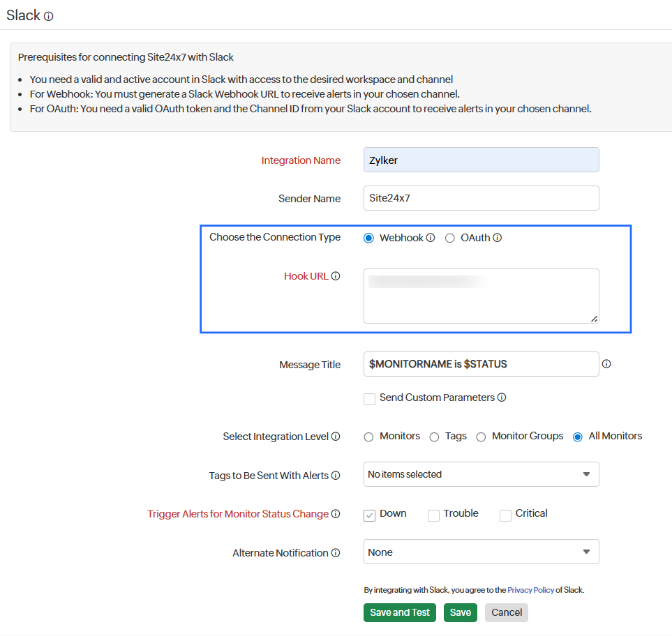Open the Hook URL help icon
Viewport: 672px width, 636px height.
[336, 276]
